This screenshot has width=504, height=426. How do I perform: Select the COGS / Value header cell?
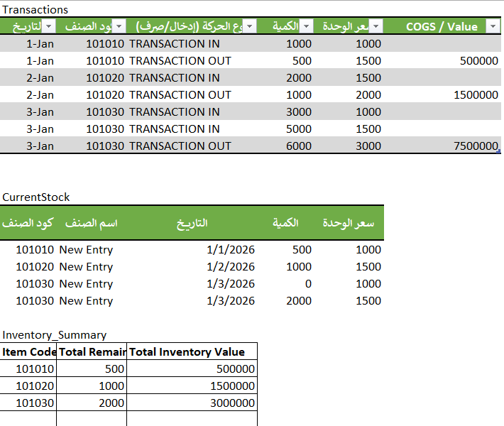441,27
